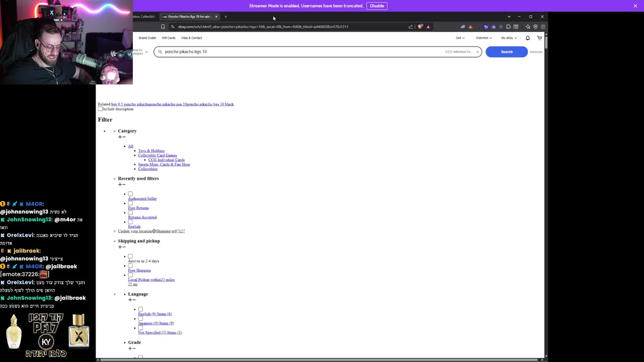644x362 pixels.
Task: Check the Authorized Seller filter box
Action: (x=130, y=194)
